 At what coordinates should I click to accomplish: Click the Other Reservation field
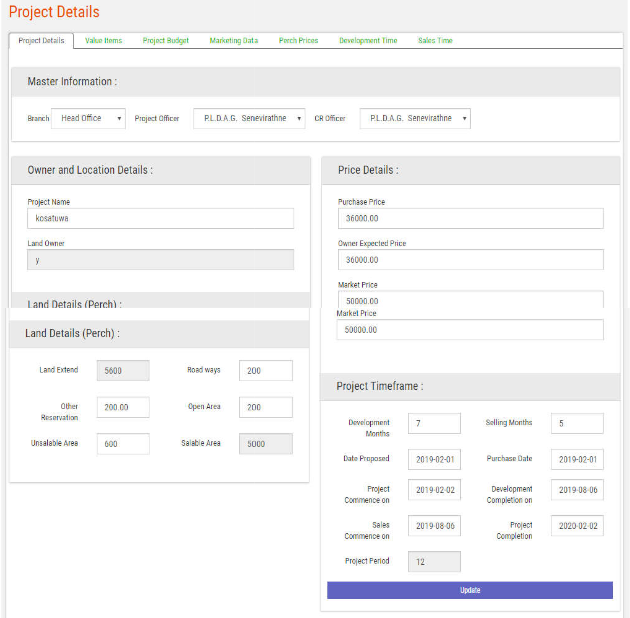click(123, 407)
